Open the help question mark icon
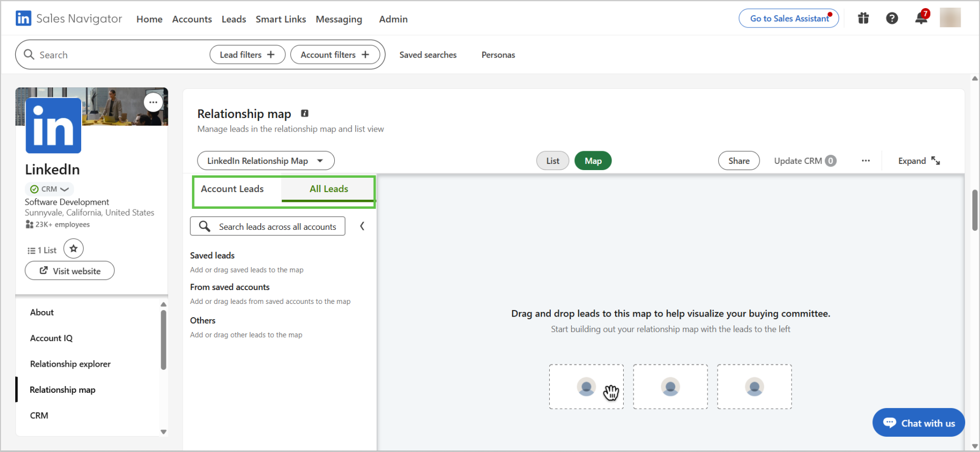 892,18
